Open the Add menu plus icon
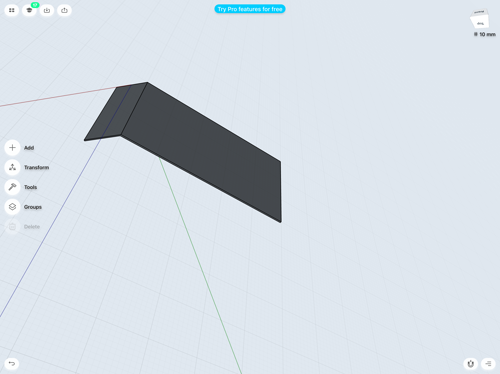 pos(12,148)
